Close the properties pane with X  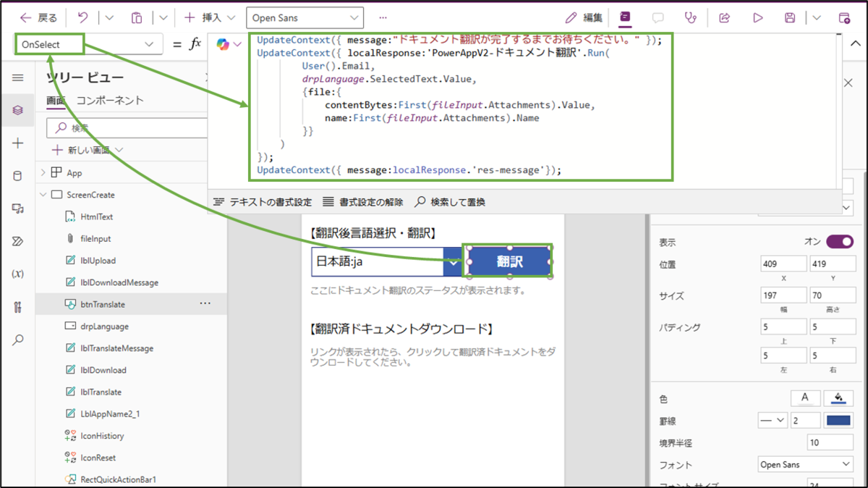[848, 83]
